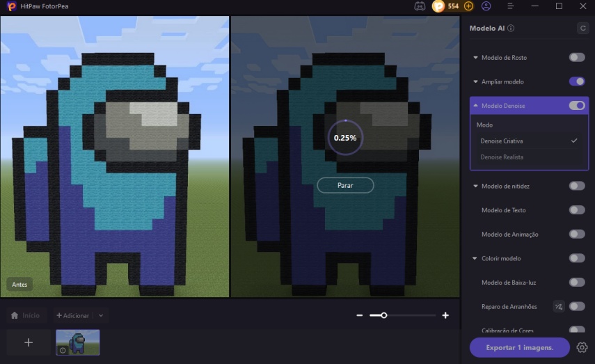The width and height of the screenshot is (595, 364).
Task: Open the hamburger menu in title bar
Action: click(x=510, y=6)
